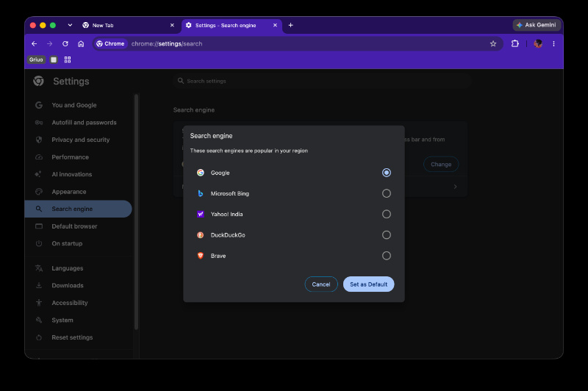Open a new tab with plus icon
Viewport: 588px width, 391px height.
point(290,25)
